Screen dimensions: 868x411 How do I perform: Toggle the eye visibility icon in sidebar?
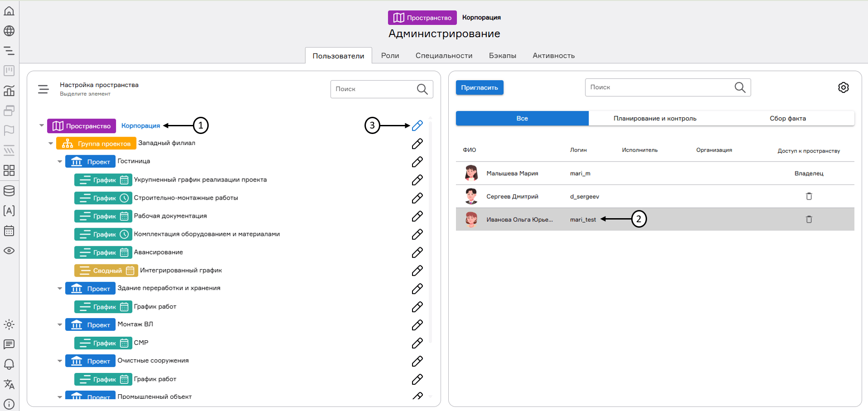9,251
